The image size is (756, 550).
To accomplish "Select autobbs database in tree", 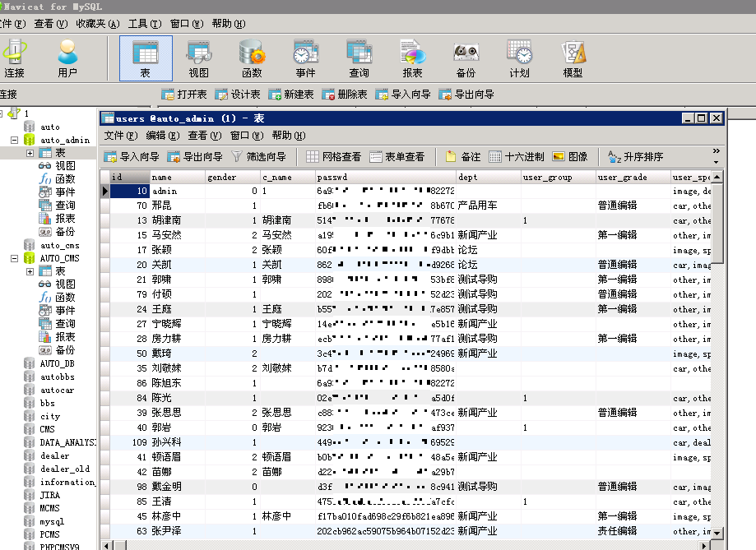I will point(58,377).
